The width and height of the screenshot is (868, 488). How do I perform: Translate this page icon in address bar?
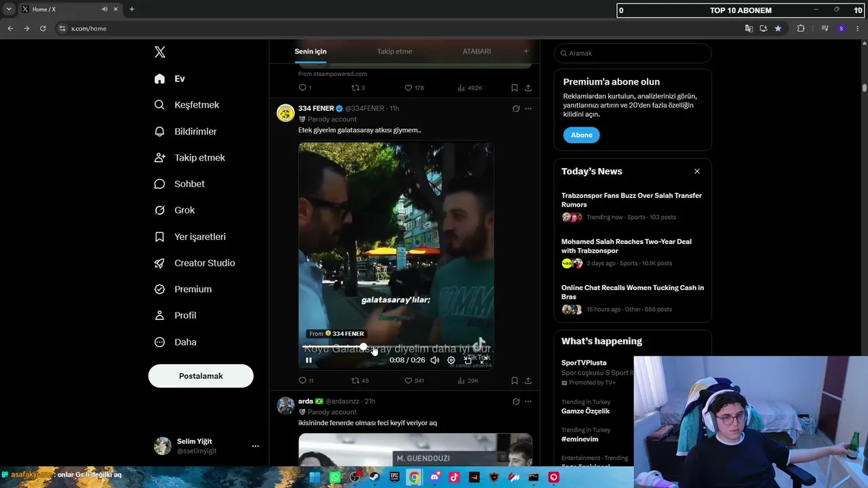coord(749,28)
